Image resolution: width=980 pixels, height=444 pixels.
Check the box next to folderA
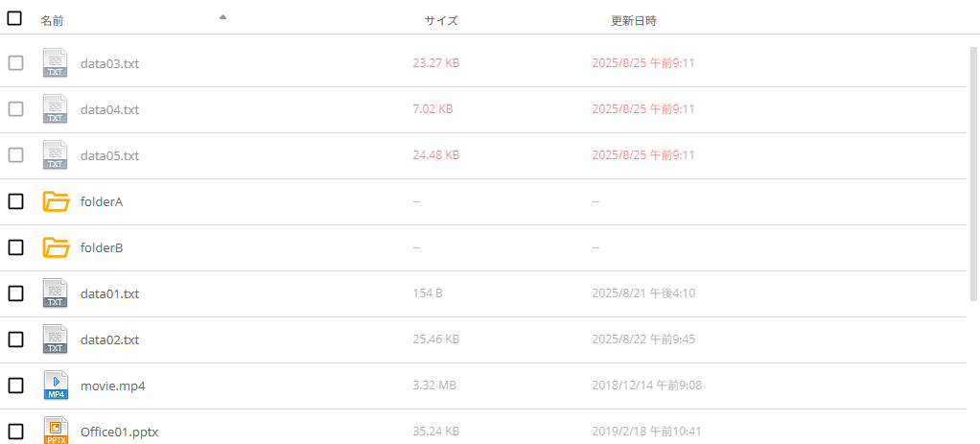(15, 201)
